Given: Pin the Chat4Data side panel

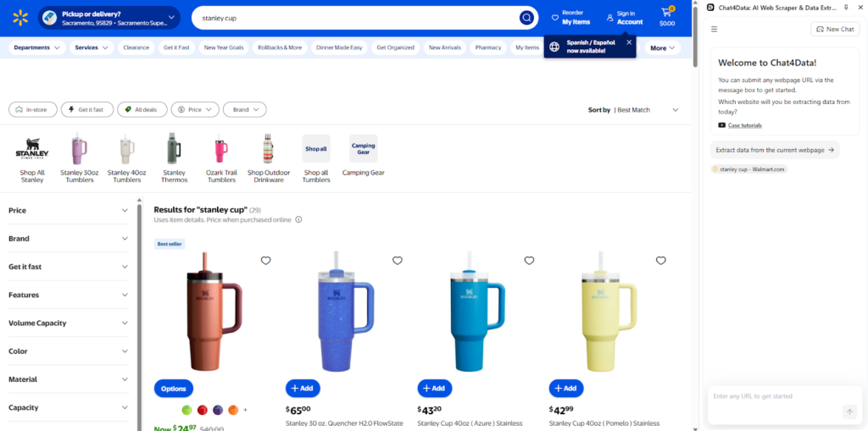Looking at the screenshot, I should point(846,7).
